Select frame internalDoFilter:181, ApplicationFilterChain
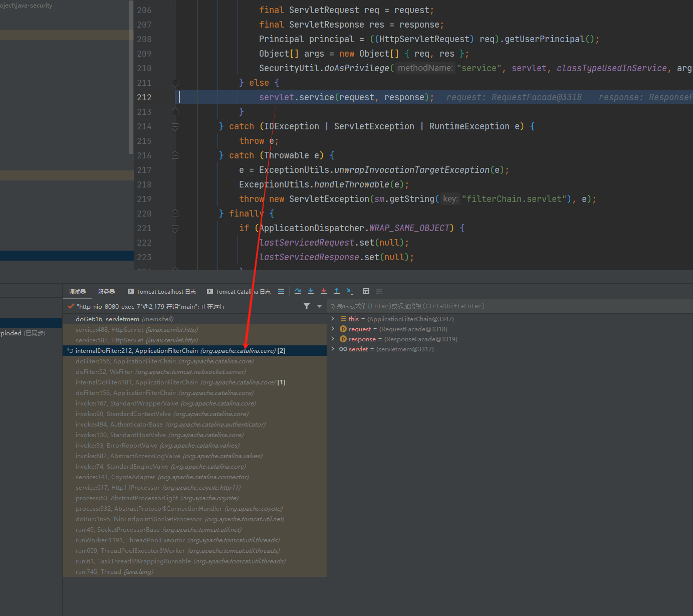This screenshot has height=616, width=693. 194,382
